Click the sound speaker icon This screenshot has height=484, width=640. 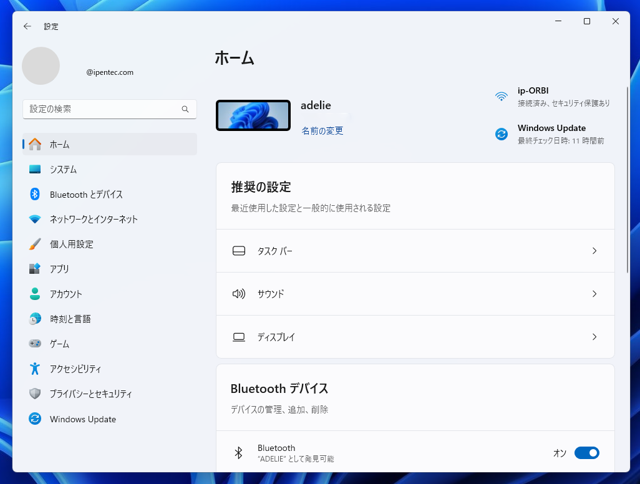(239, 294)
